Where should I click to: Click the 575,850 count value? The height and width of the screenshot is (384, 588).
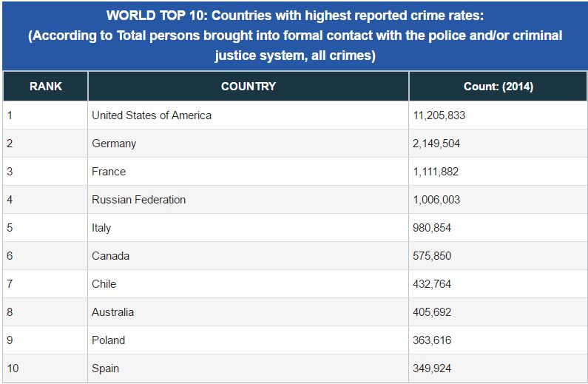click(432, 256)
